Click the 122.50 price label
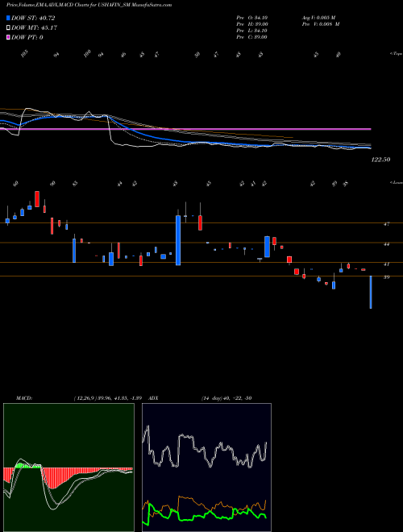 click(x=380, y=160)
